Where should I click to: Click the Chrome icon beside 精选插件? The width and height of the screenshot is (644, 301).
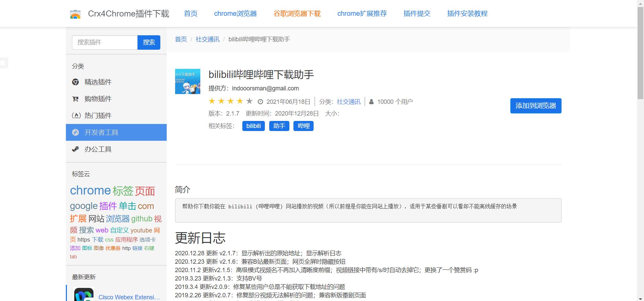coord(76,82)
